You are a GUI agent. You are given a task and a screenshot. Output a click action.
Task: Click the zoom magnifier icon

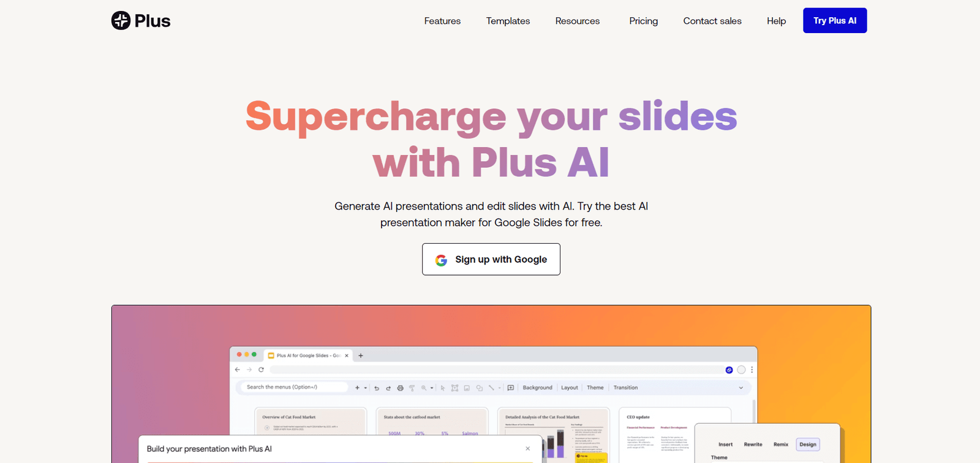tap(424, 388)
